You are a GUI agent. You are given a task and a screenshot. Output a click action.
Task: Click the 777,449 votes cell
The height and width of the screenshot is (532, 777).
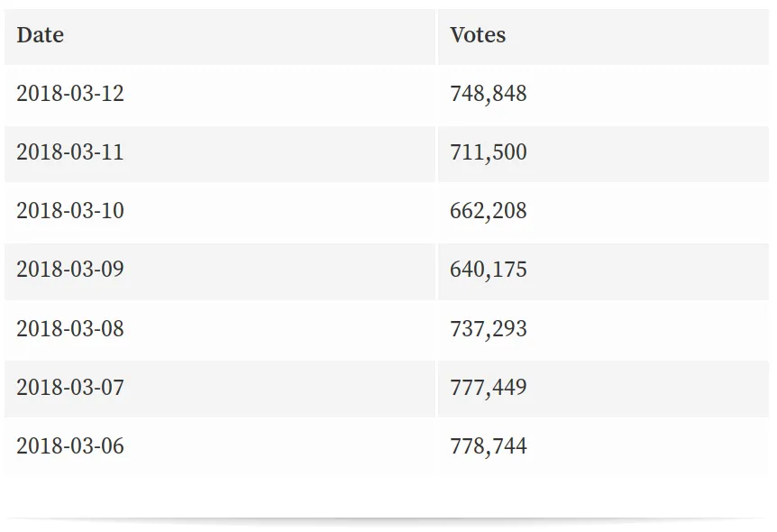489,388
